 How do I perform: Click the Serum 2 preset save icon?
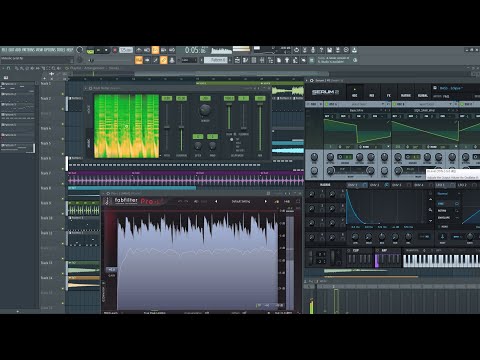click(435, 88)
